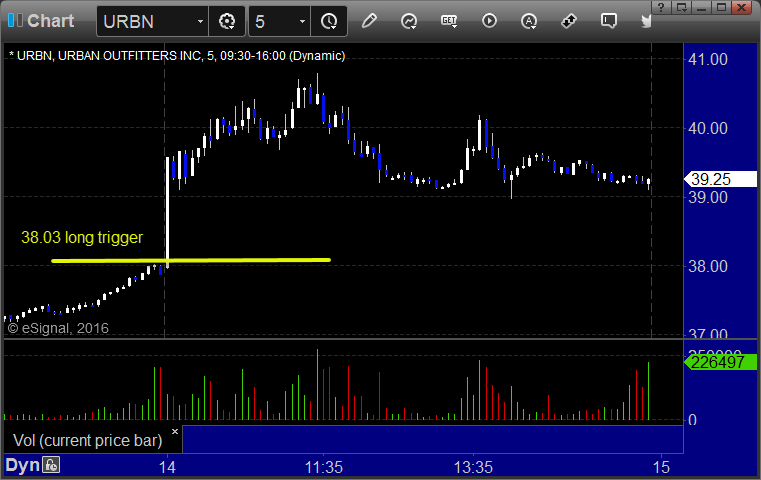Click the 15 date axis label
The height and width of the screenshot is (480, 761).
click(x=661, y=467)
